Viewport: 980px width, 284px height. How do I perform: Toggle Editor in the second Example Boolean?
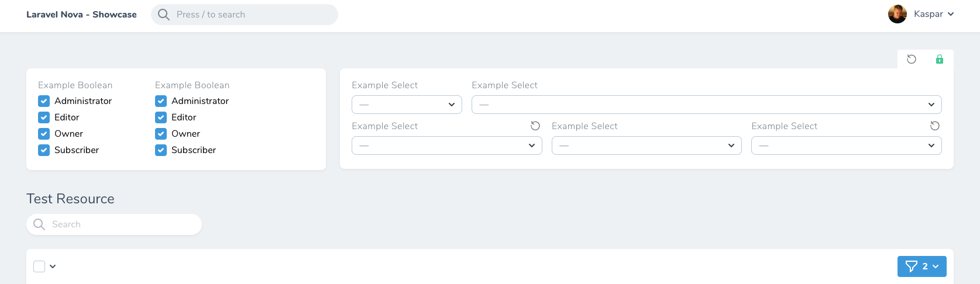[161, 117]
